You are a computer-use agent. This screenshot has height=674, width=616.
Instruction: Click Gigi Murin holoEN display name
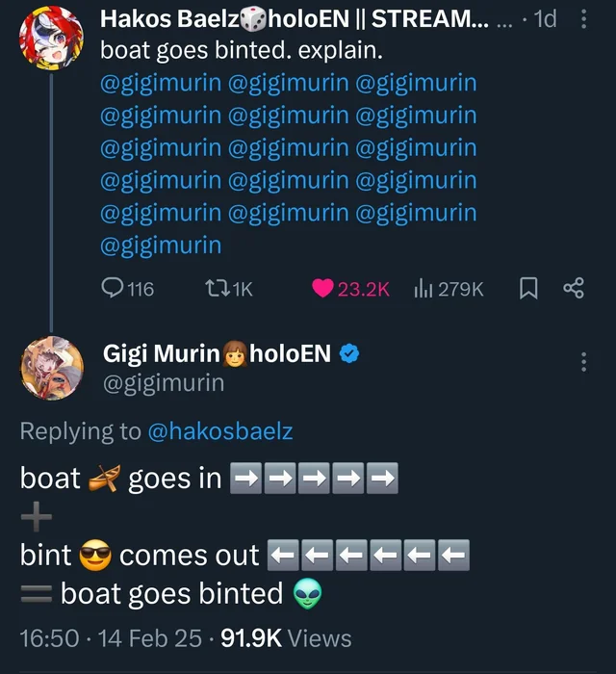(x=217, y=353)
